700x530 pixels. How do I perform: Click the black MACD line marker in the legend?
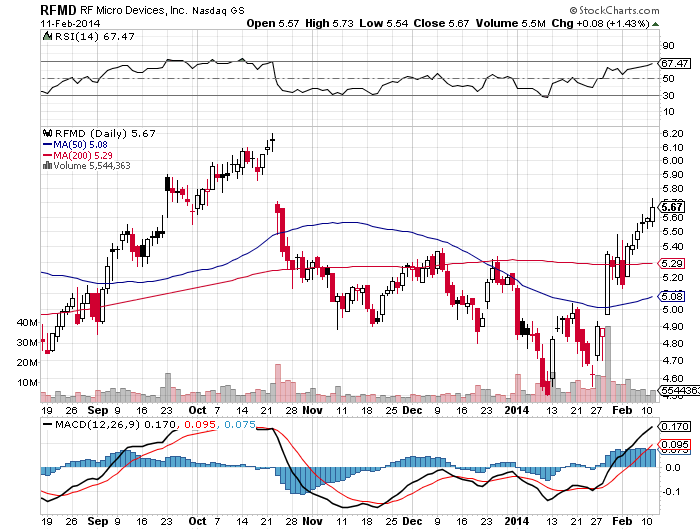(x=47, y=424)
